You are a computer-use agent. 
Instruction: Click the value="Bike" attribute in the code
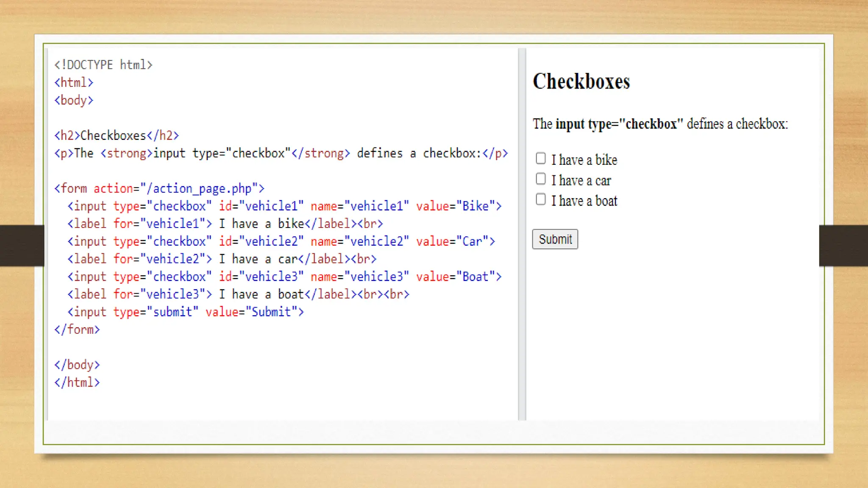tap(456, 206)
